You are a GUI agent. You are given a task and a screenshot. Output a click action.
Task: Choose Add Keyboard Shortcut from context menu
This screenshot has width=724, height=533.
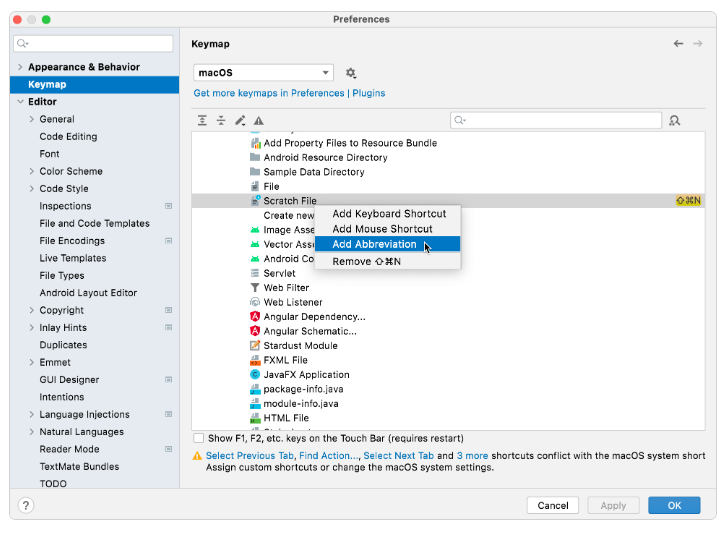point(388,214)
